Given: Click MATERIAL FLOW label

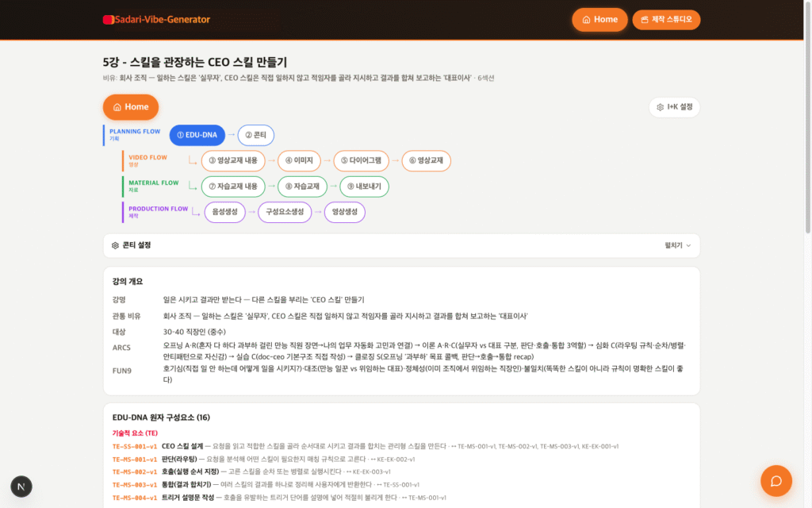Looking at the screenshot, I should tap(153, 183).
